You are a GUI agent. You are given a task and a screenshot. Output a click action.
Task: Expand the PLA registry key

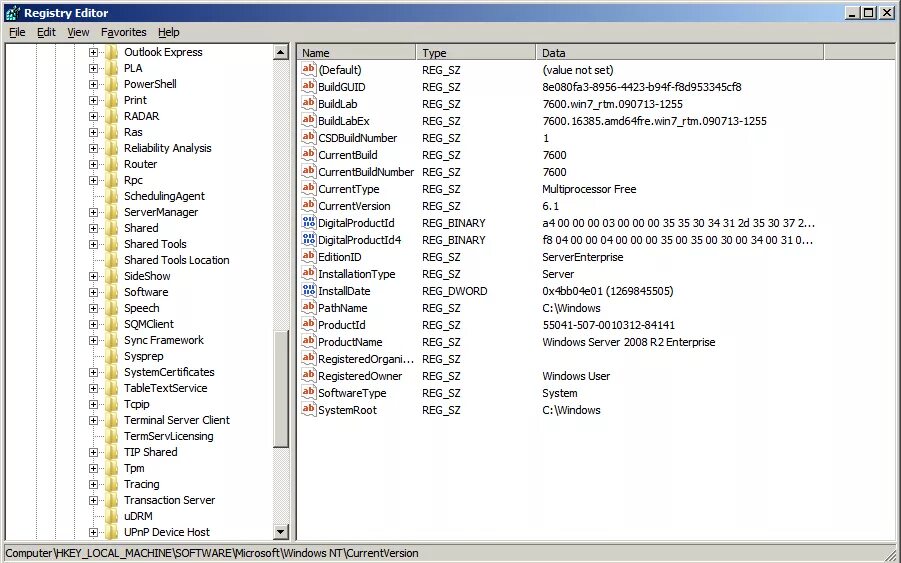point(93,68)
